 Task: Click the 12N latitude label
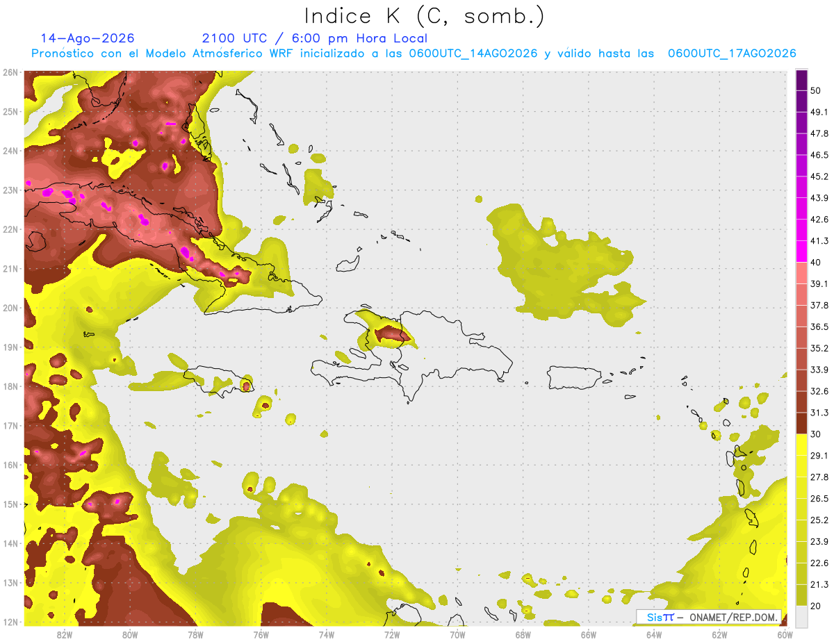coord(10,622)
